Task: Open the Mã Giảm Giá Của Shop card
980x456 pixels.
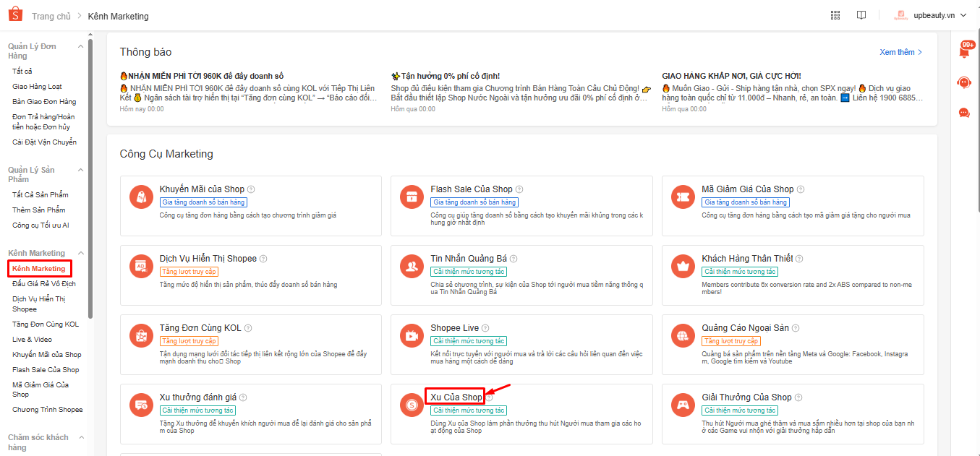Action: click(793, 205)
